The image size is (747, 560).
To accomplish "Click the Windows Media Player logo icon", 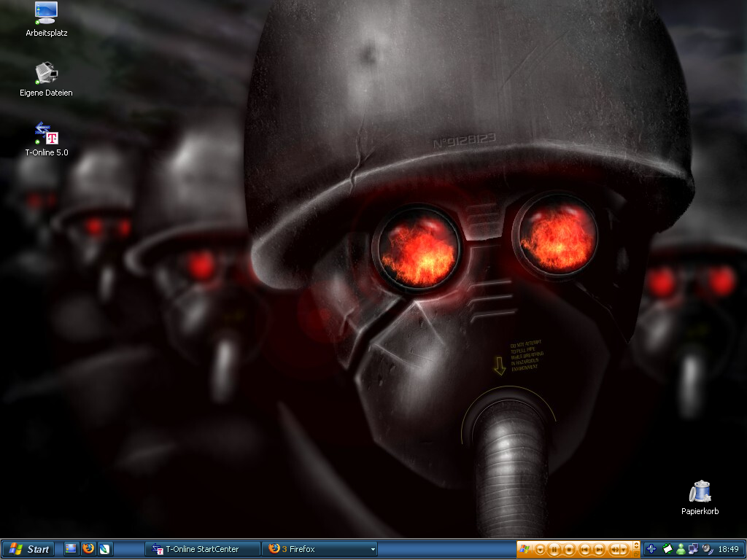I will coord(525,549).
